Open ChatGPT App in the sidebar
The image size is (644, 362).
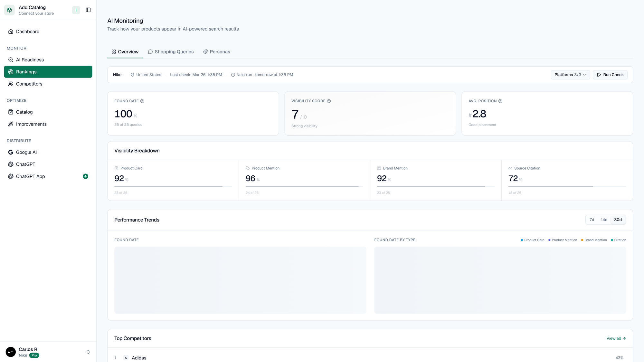pyautogui.click(x=48, y=176)
